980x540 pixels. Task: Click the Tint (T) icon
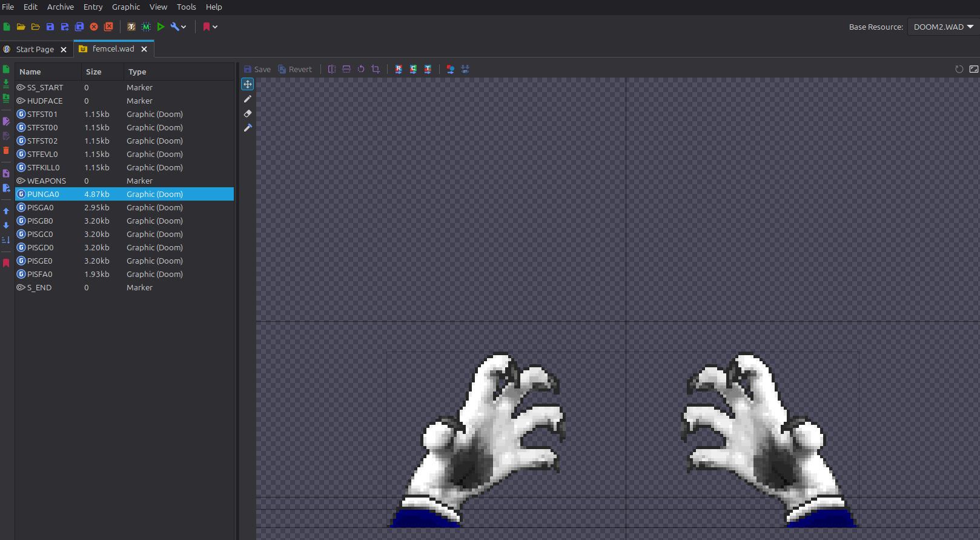(x=428, y=69)
